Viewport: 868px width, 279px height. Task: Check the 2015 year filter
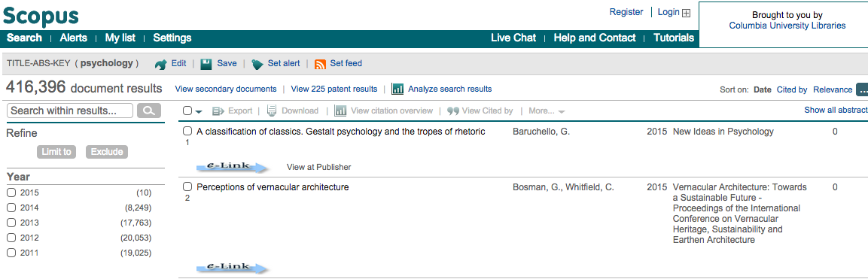coord(11,193)
